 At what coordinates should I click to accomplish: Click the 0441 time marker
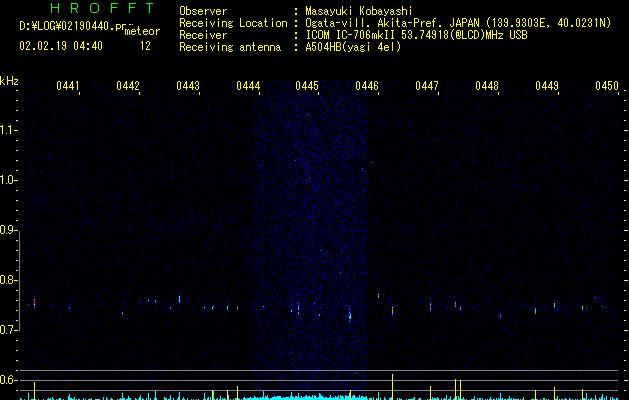(x=68, y=86)
